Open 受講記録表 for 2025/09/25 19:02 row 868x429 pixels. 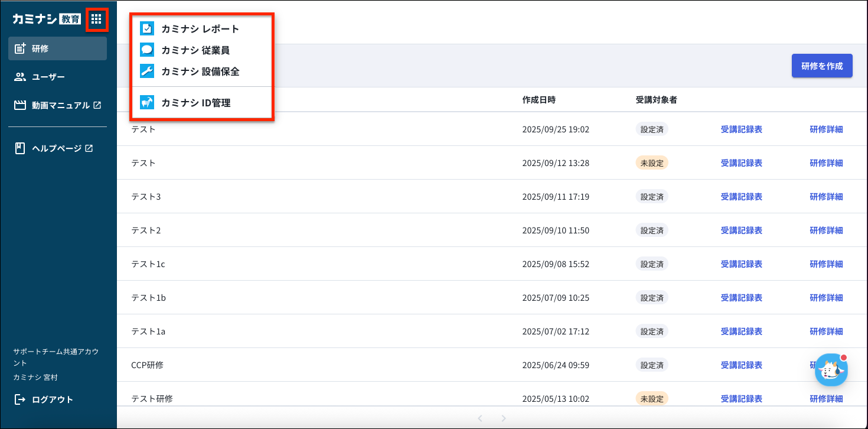pyautogui.click(x=741, y=129)
